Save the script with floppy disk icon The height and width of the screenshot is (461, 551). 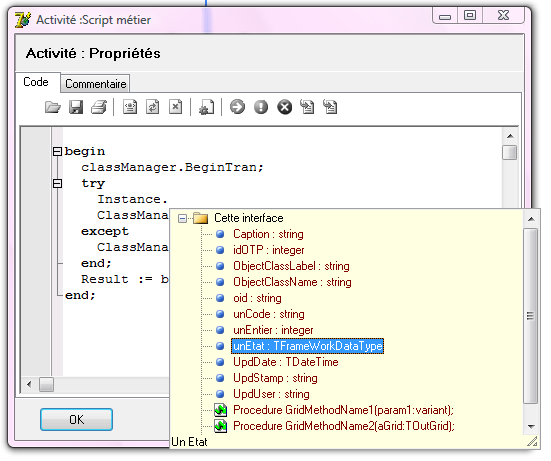[76, 107]
